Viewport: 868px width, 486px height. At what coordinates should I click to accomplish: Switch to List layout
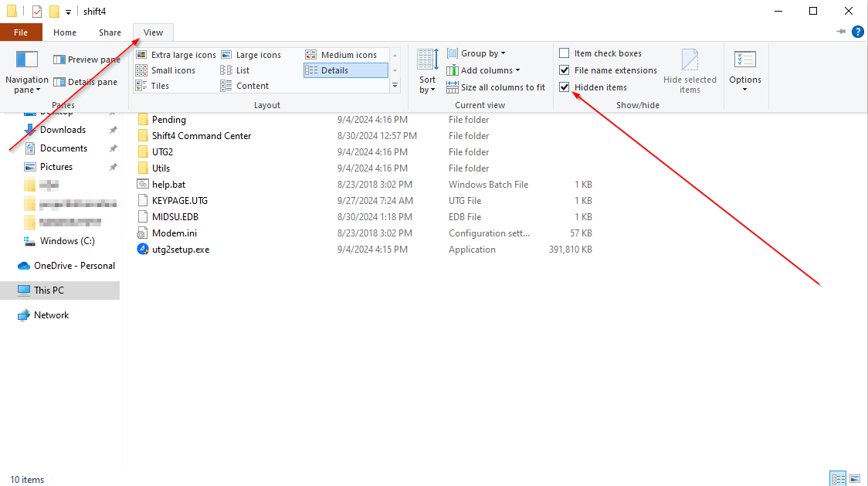tap(235, 70)
